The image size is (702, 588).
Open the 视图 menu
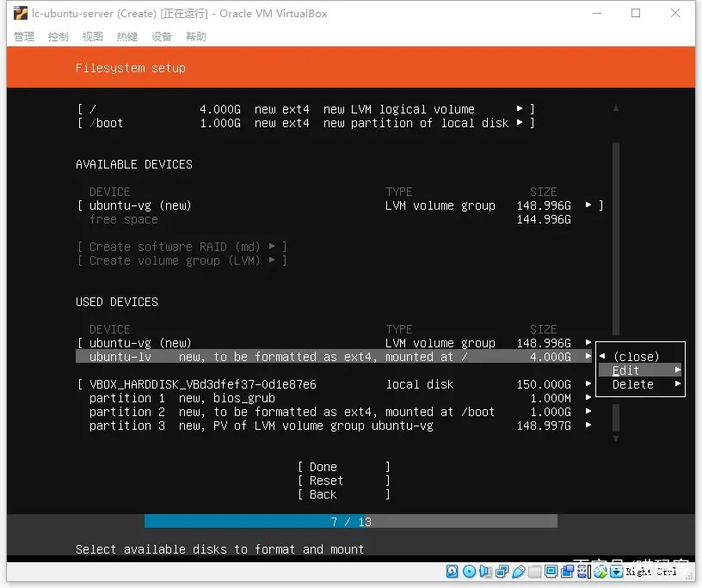[93, 37]
